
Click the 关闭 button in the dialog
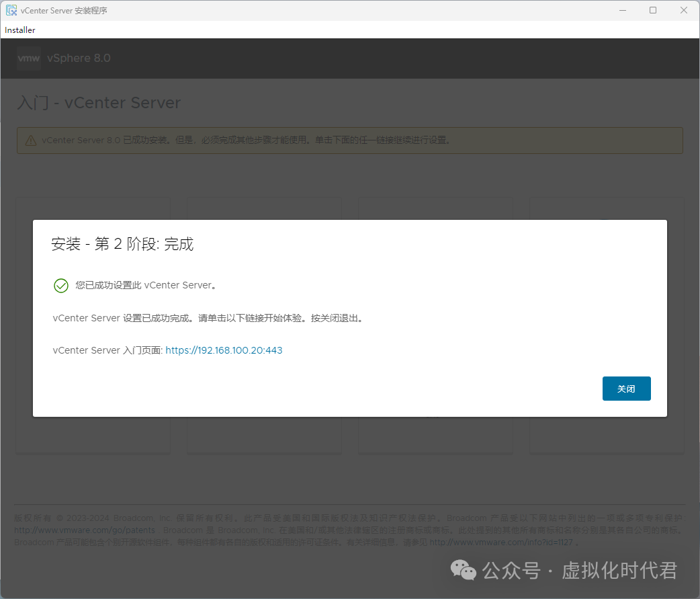pos(626,389)
